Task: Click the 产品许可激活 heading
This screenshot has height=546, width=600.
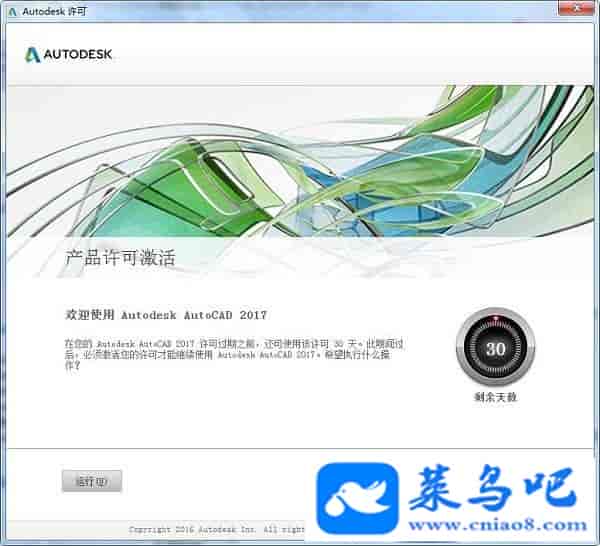Action: pos(120,258)
